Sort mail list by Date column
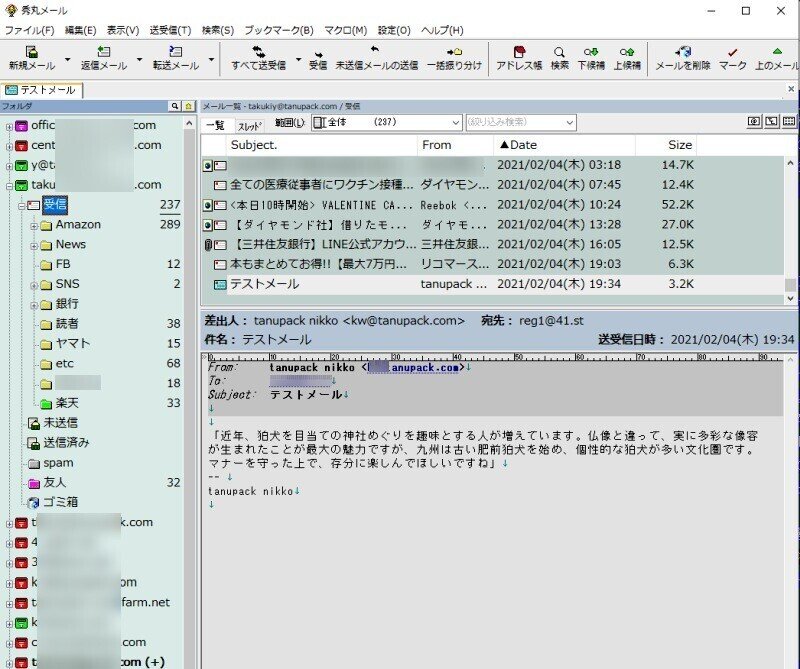 (x=564, y=145)
